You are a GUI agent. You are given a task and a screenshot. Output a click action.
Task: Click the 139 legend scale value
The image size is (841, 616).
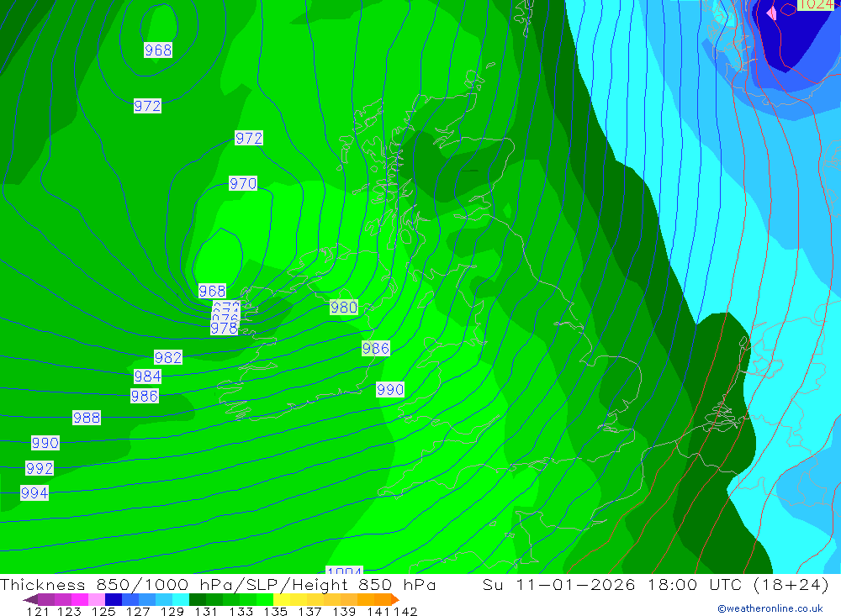coord(344,611)
